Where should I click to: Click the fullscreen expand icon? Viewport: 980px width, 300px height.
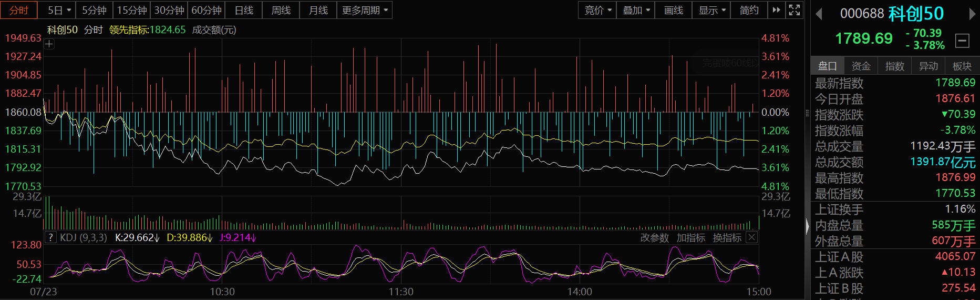click(x=795, y=10)
